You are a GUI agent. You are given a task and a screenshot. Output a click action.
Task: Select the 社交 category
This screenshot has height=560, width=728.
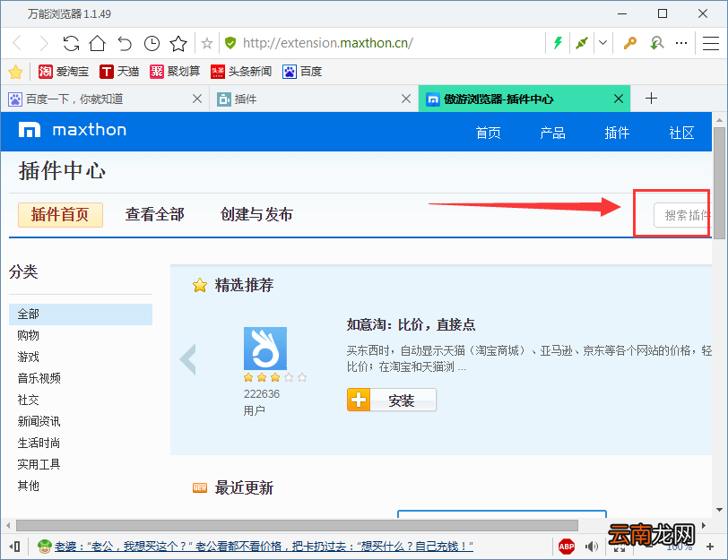[29, 400]
